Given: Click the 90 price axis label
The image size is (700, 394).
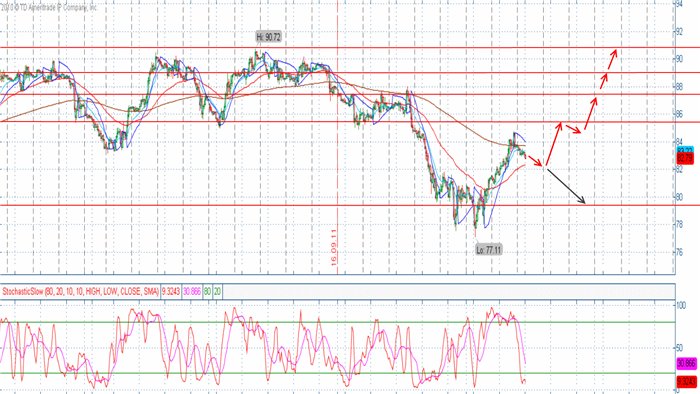Looking at the screenshot, I should click(679, 58).
